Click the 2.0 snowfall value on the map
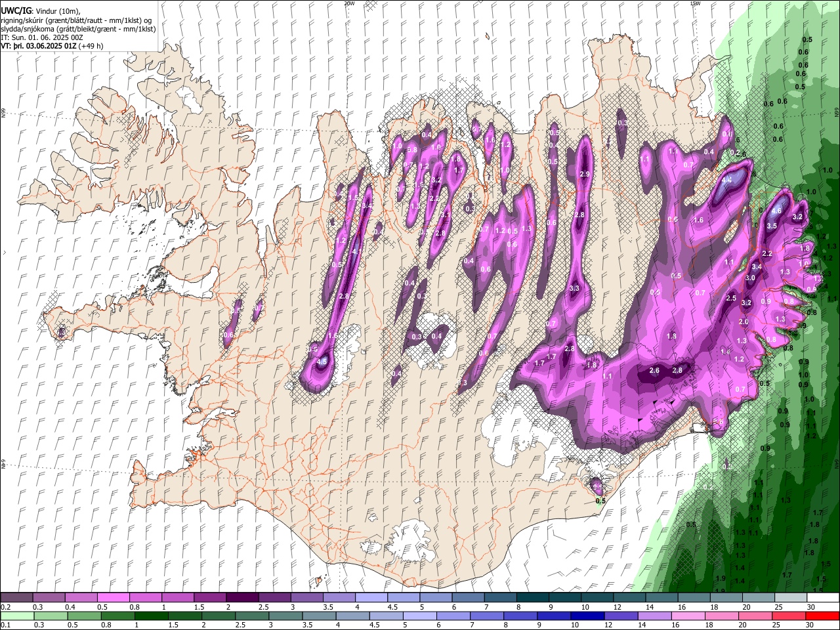This screenshot has width=840, height=630. (744, 322)
